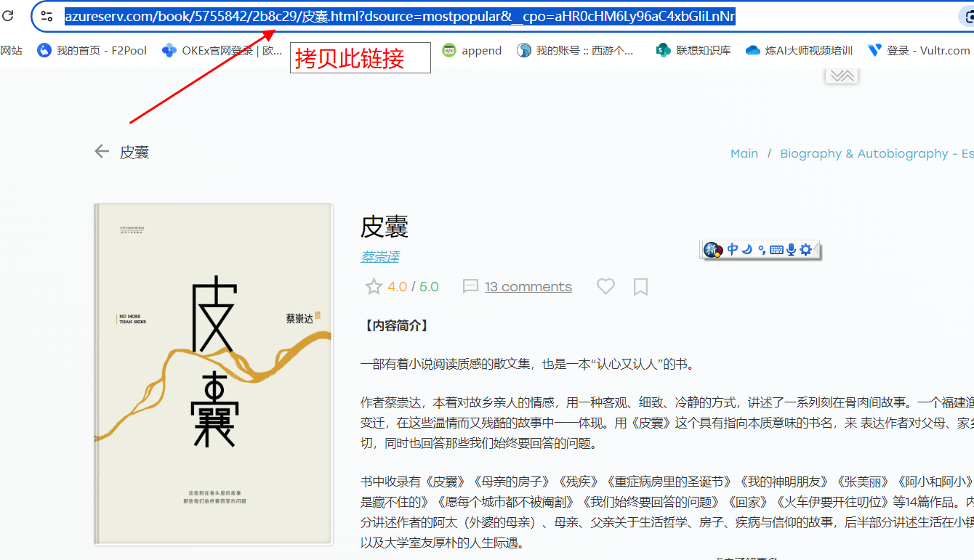Click the IME microphone voice input icon
This screenshot has width=974, height=560.
[791, 250]
